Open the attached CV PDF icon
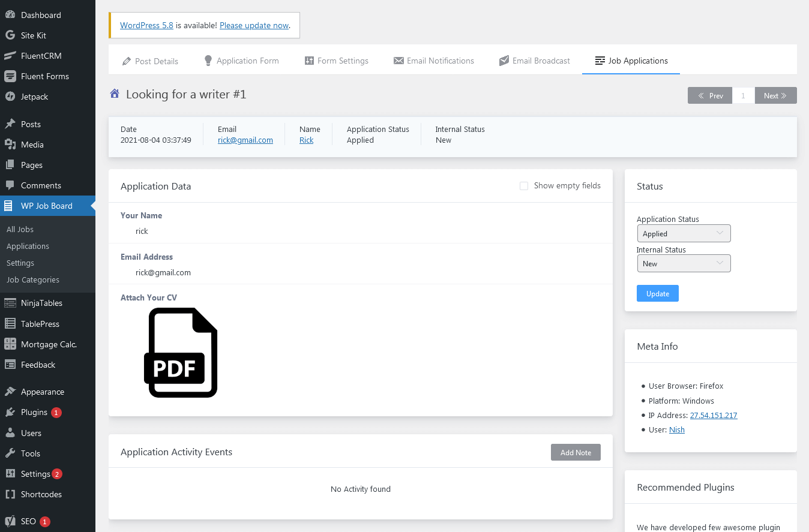The width and height of the screenshot is (809, 532). [x=181, y=353]
